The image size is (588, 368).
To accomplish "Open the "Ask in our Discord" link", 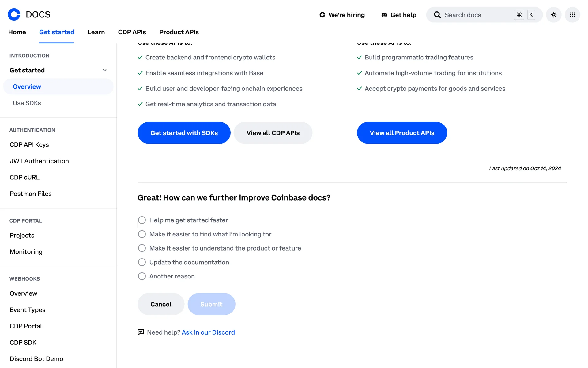I will (208, 332).
